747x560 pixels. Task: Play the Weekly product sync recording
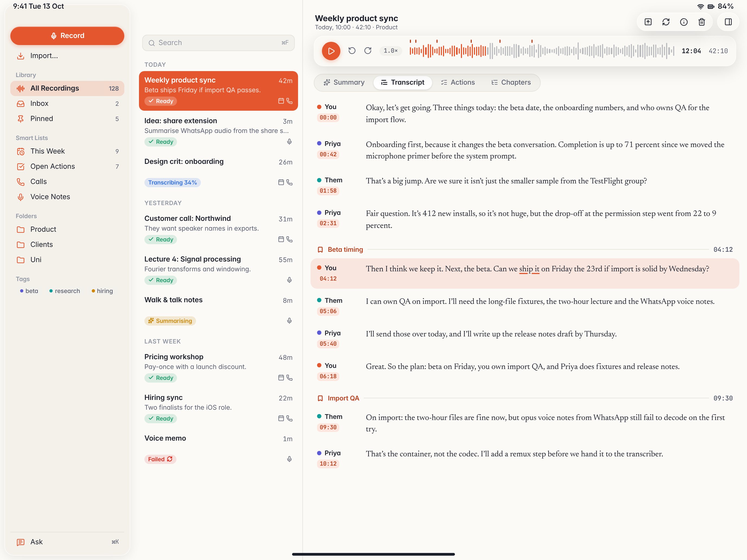pos(331,51)
